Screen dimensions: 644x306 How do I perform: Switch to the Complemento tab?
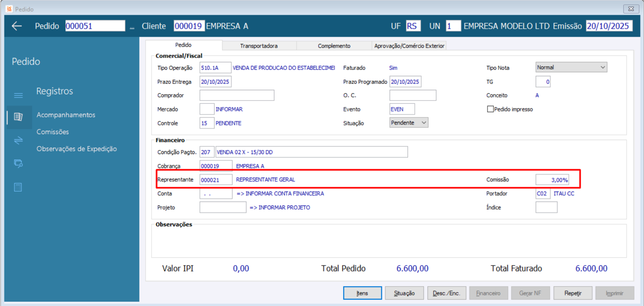(x=334, y=46)
